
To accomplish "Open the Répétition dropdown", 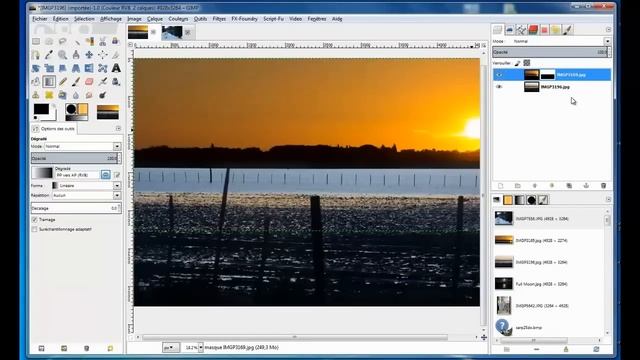I will 86,196.
